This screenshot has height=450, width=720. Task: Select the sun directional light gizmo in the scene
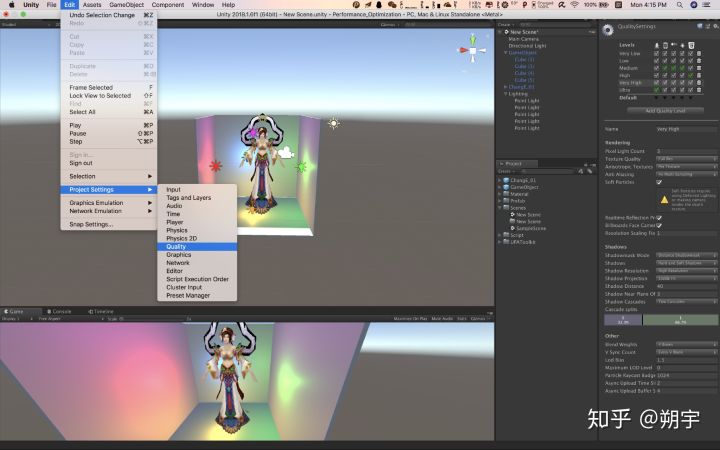point(334,123)
